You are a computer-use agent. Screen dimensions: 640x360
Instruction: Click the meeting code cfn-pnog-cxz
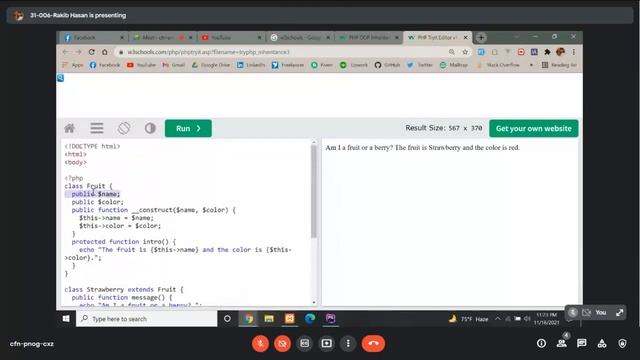32,344
